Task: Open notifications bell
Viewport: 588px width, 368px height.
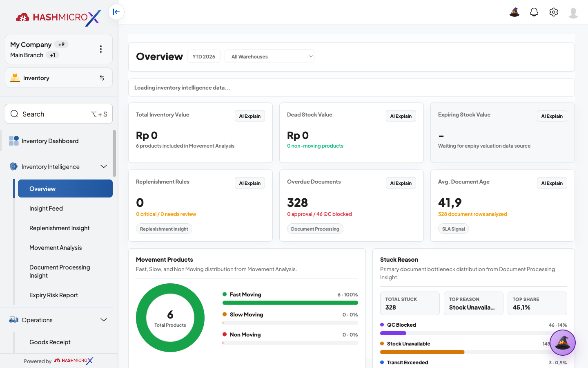Action: pos(534,12)
